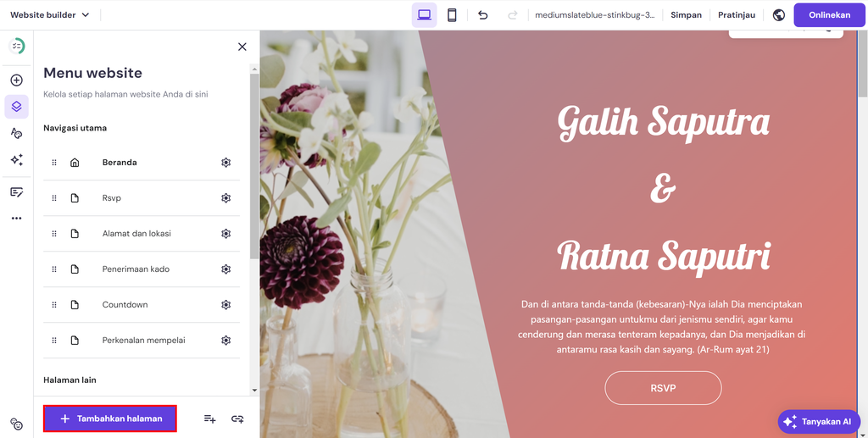Click the drag handle beside Beranda

click(x=54, y=163)
